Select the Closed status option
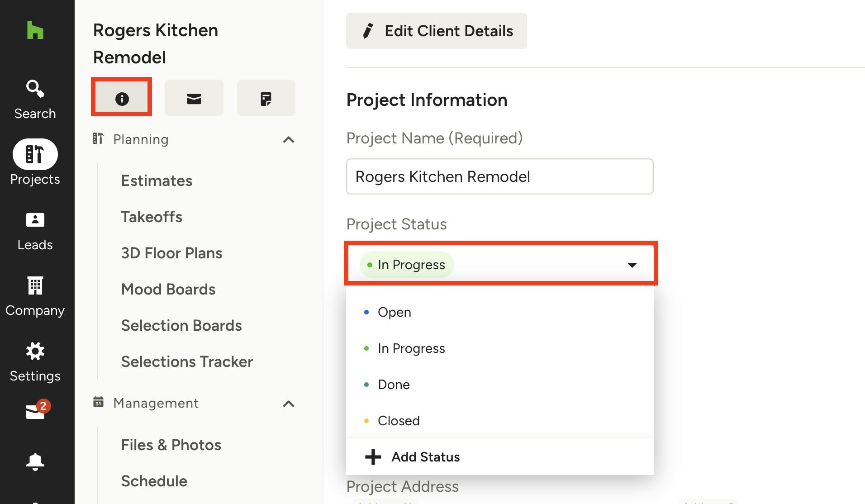Viewport: 865px width, 504px height. pos(398,421)
